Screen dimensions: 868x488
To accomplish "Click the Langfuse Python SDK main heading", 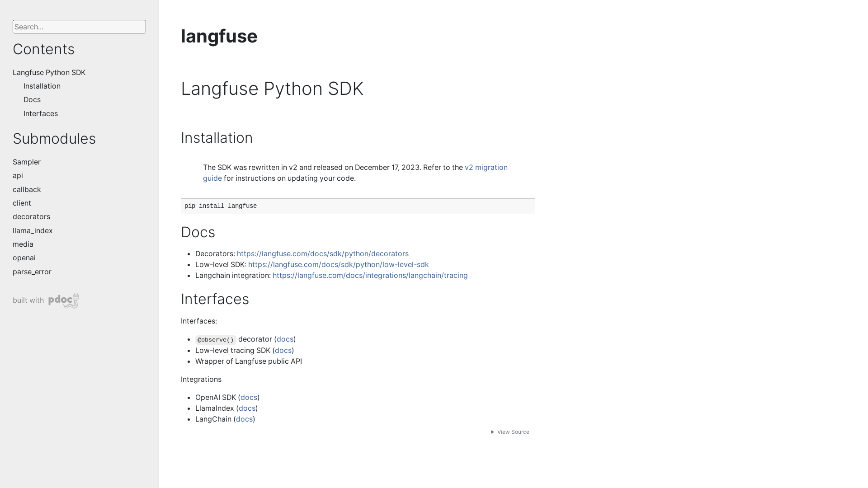I will coord(272,89).
